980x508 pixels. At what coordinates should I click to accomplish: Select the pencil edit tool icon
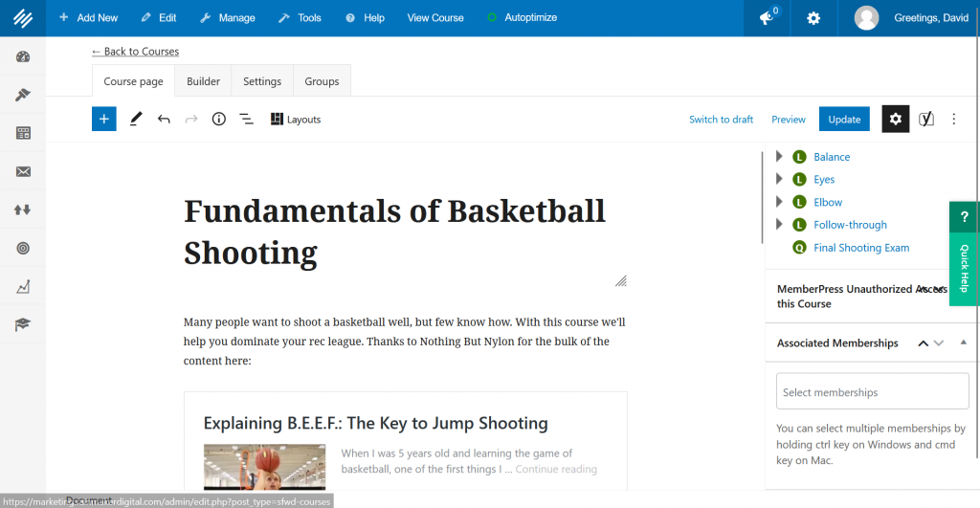click(136, 120)
